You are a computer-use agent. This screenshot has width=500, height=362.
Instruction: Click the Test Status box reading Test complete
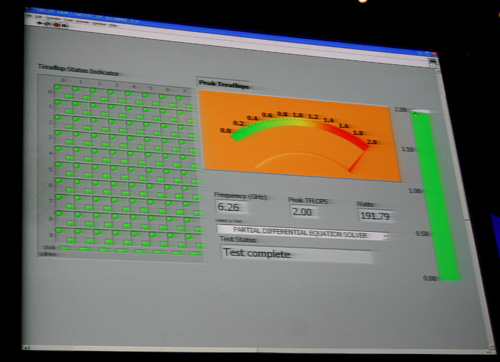pos(296,254)
